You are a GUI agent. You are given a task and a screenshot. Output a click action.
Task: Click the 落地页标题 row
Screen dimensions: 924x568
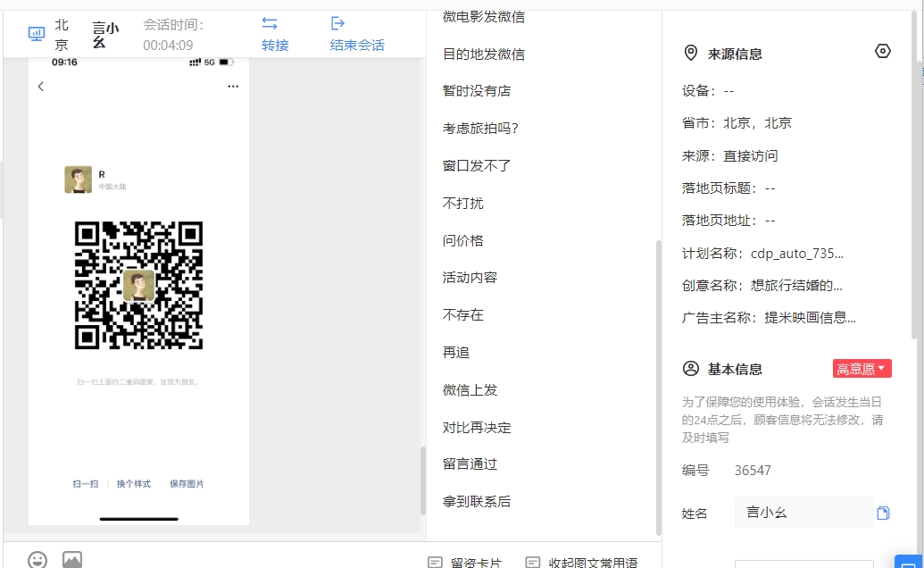(x=728, y=188)
